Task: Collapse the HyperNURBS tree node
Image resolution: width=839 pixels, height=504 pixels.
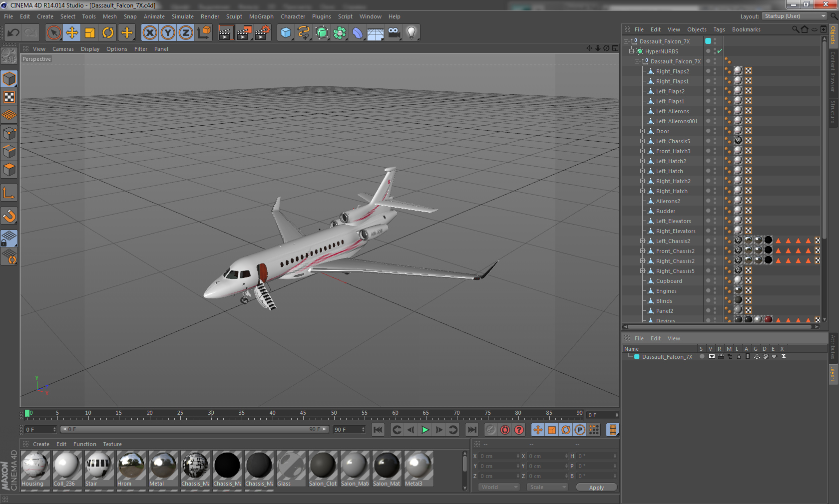Action: 632,51
